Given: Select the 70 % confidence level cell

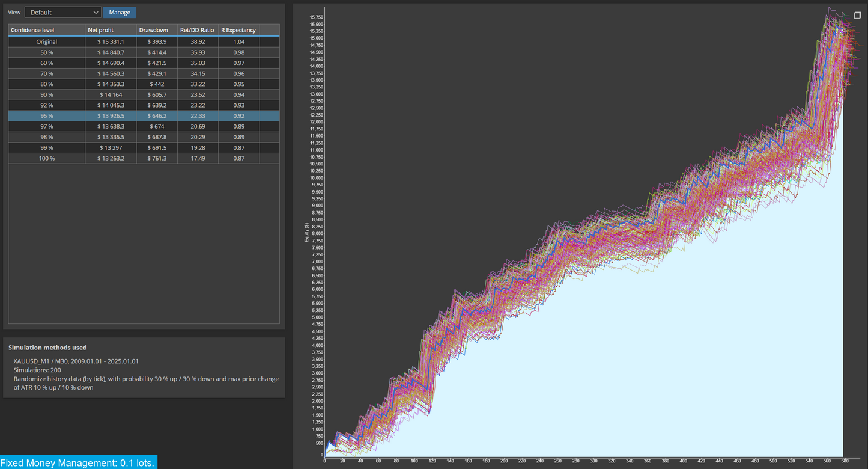Looking at the screenshot, I should 47,73.
